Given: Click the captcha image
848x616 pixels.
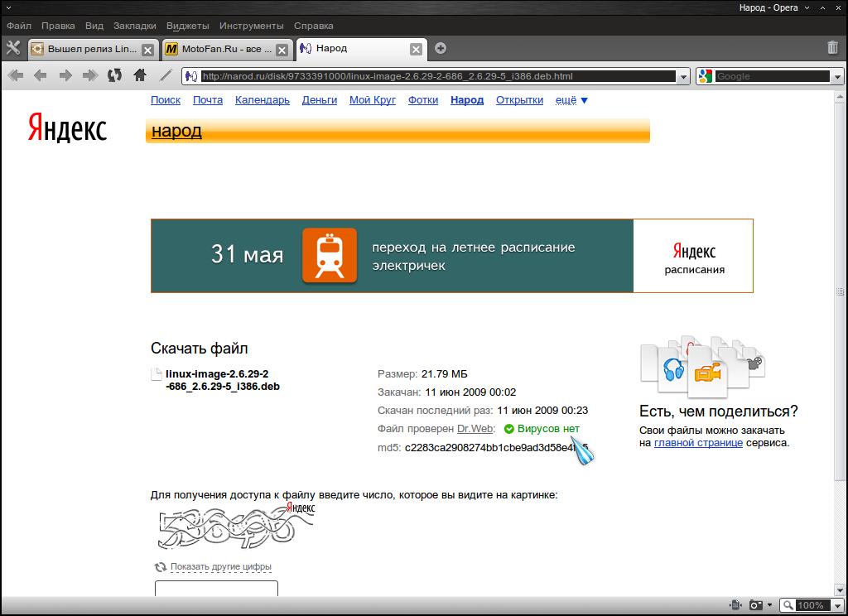Looking at the screenshot, I should pyautogui.click(x=236, y=526).
